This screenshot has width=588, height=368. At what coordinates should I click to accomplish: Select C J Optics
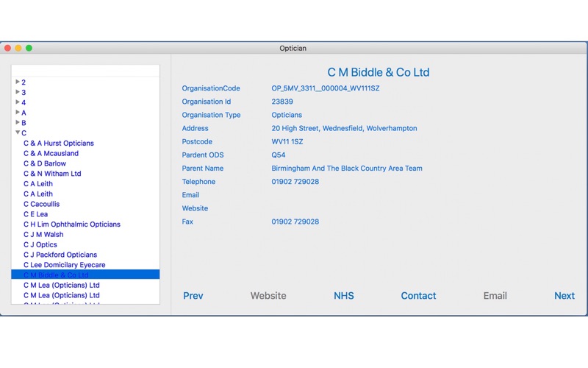coord(40,244)
